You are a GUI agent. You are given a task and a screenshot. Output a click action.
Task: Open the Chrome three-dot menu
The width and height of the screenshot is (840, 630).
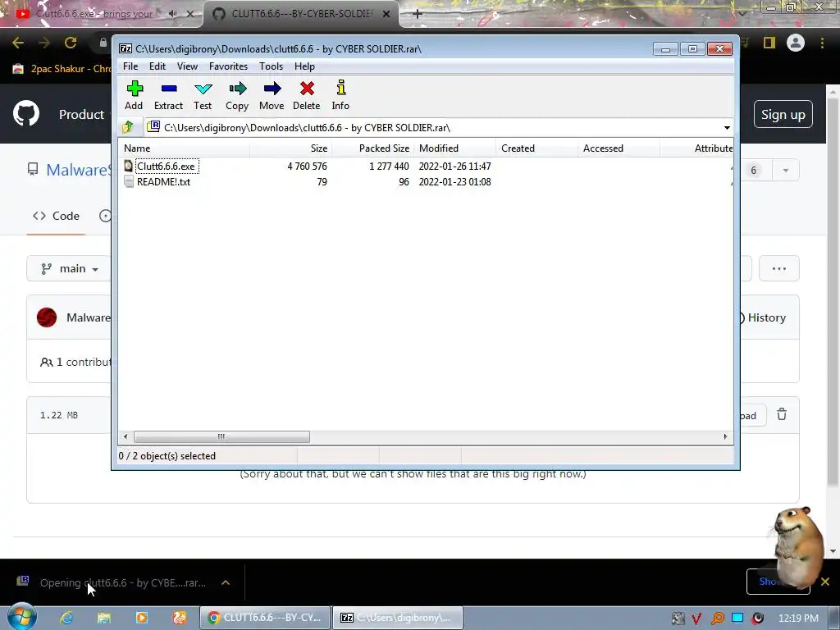tap(822, 43)
